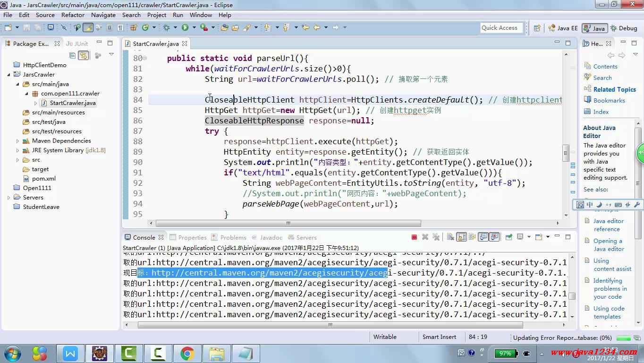
Task: Open the Refactor menu
Action: [x=73, y=15]
